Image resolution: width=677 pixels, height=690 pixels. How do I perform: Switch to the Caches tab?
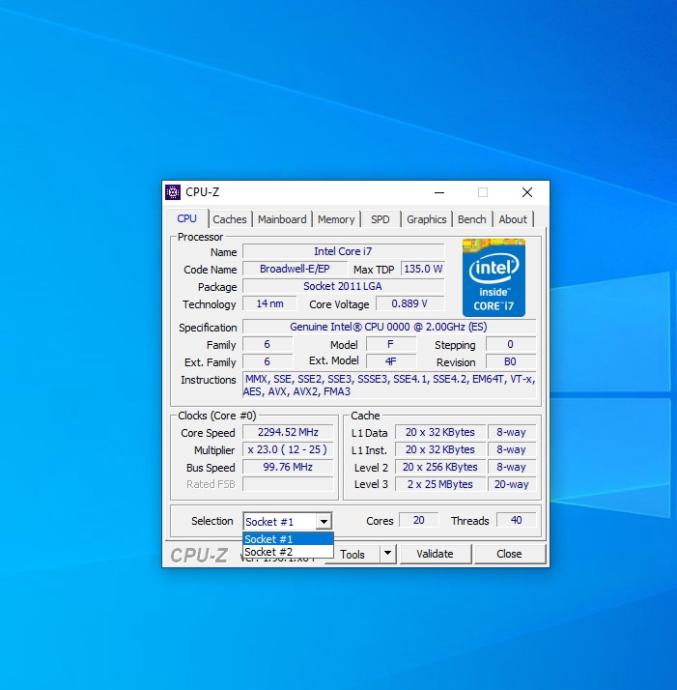coord(229,219)
